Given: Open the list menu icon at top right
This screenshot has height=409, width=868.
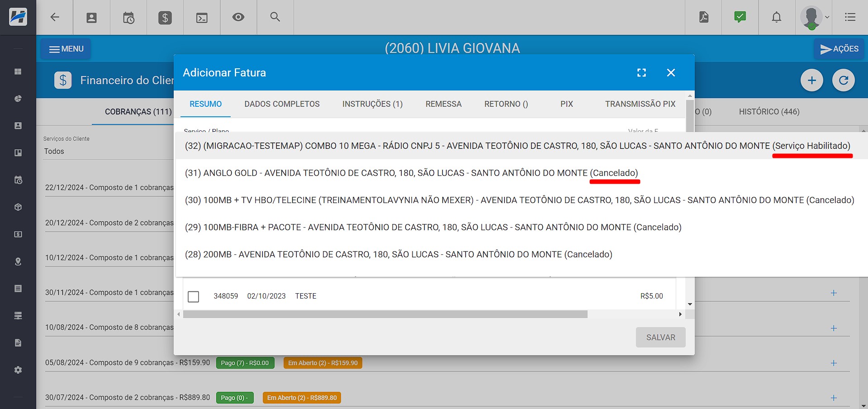Looking at the screenshot, I should click(850, 17).
